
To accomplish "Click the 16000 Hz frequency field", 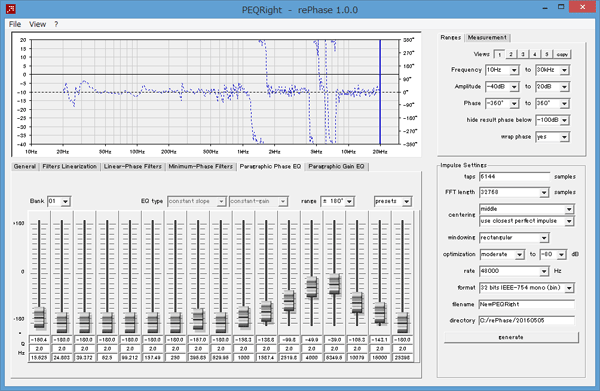I will (380, 358).
